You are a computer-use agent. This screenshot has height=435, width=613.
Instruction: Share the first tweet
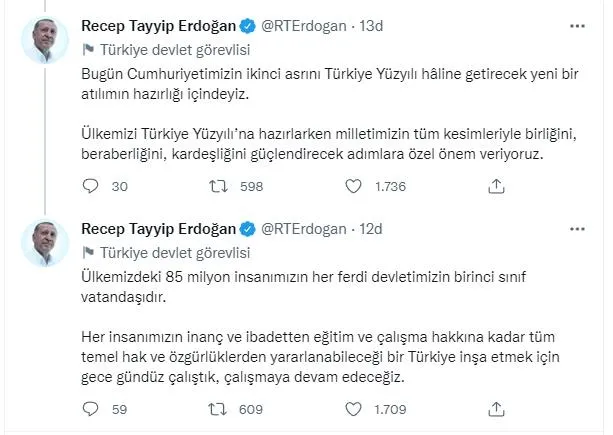pos(497,186)
